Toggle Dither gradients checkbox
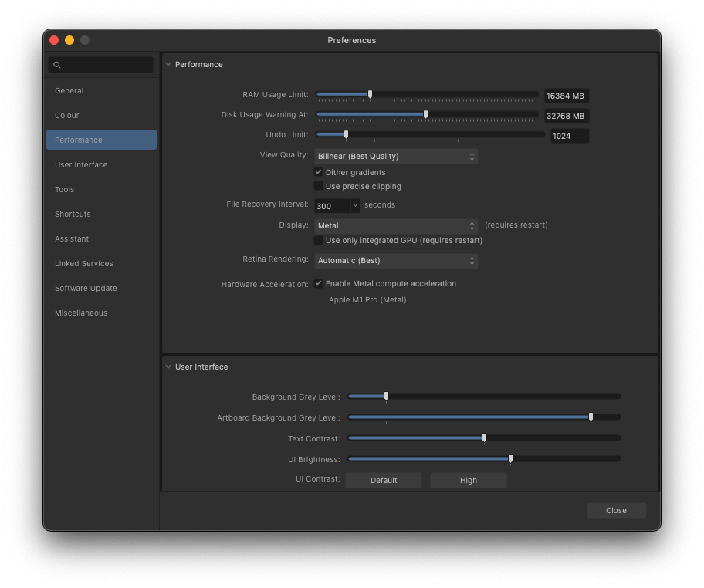 tap(318, 172)
